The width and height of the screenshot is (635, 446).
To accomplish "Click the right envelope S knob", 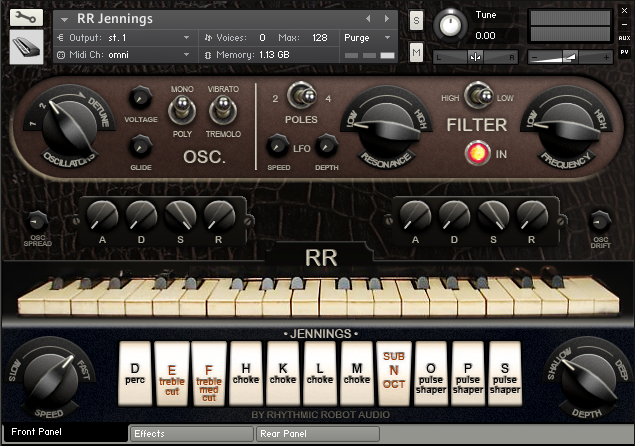I will tap(493, 216).
